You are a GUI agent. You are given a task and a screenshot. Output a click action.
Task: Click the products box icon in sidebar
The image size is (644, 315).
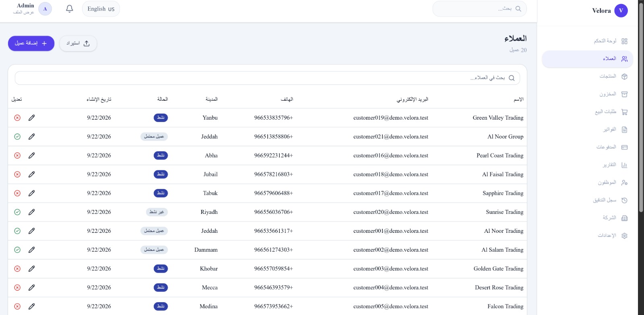tap(624, 77)
